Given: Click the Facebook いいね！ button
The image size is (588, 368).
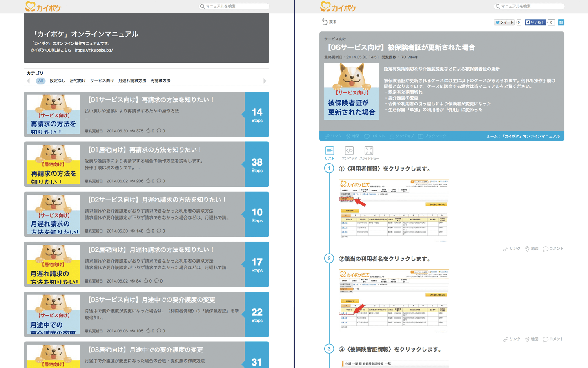Looking at the screenshot, I should point(535,22).
